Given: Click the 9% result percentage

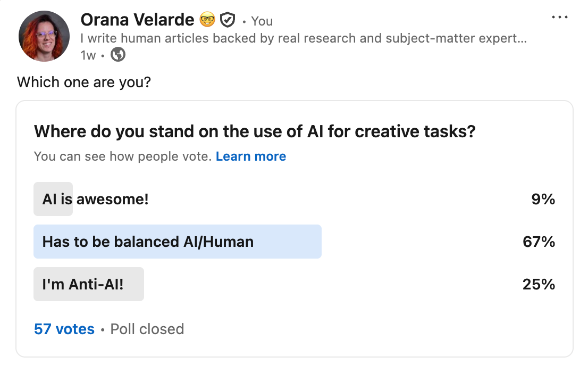Looking at the screenshot, I should pyautogui.click(x=543, y=199).
